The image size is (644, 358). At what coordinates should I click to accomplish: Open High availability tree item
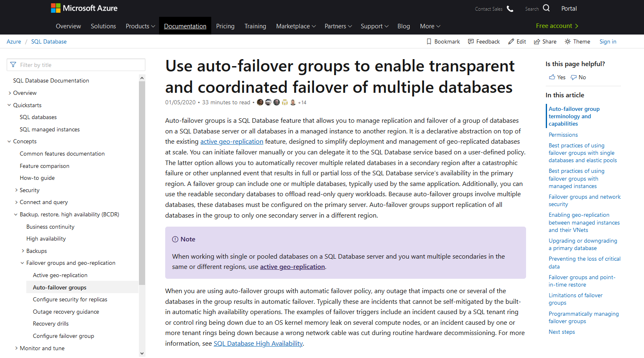46,239
